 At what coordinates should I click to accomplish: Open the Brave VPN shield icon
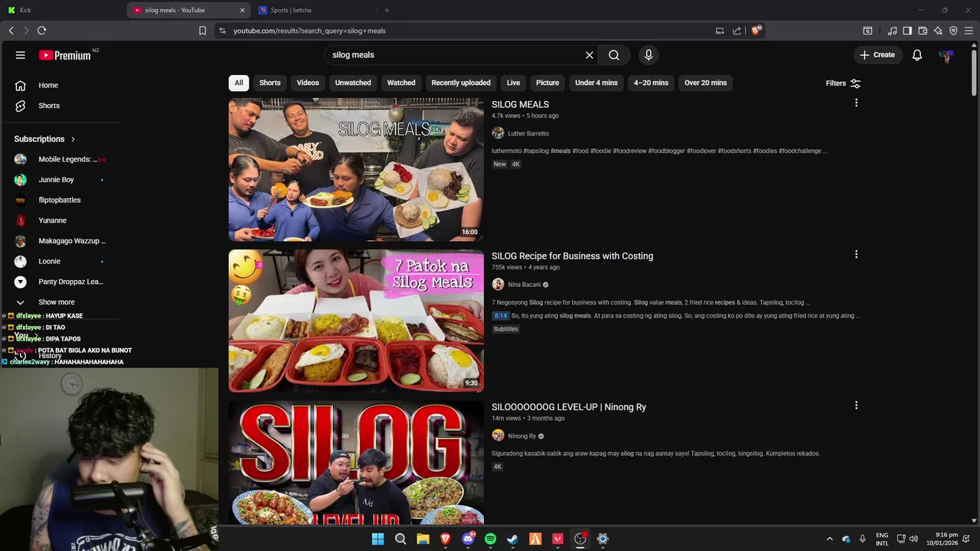953,31
